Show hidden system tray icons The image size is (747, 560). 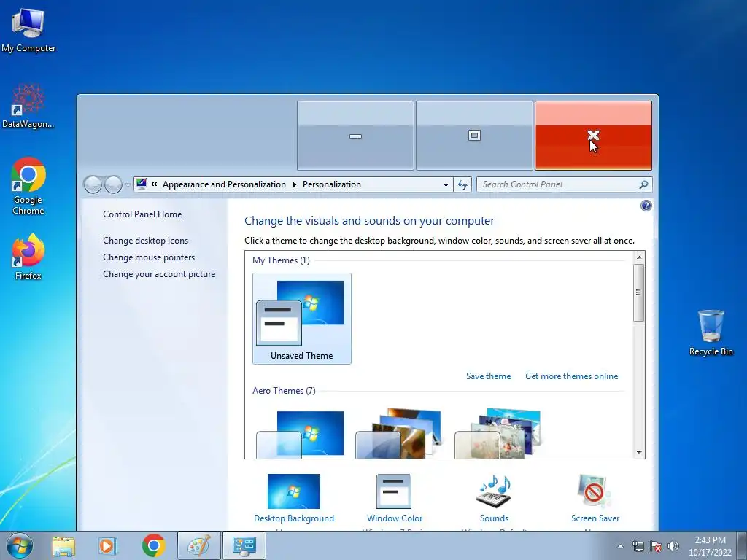620,546
